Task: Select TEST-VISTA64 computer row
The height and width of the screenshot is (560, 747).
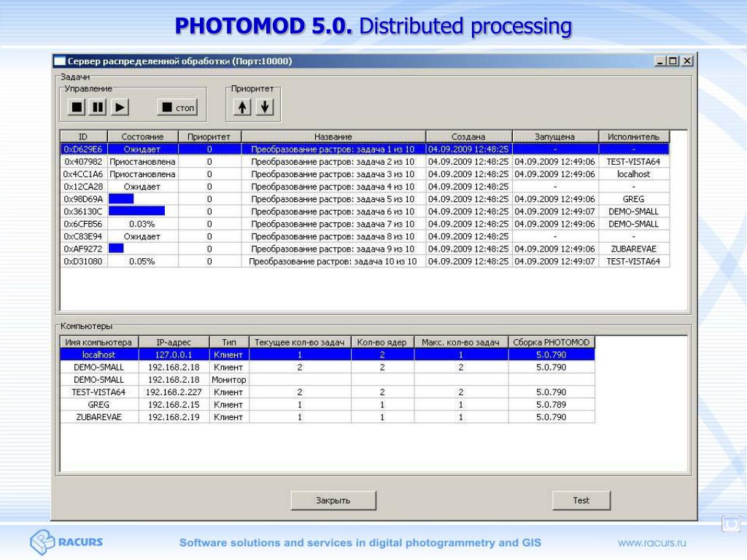Action: coord(328,392)
